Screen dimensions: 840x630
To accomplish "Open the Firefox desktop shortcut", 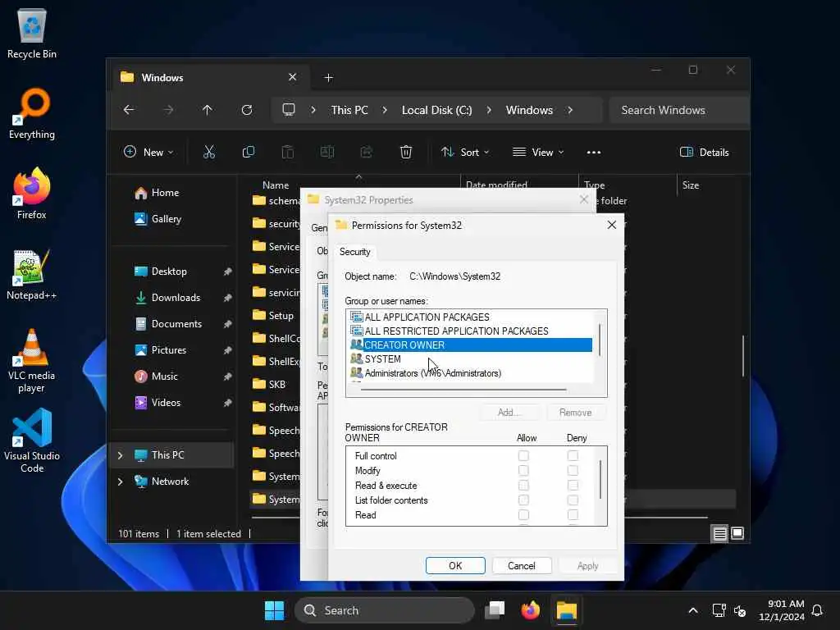I will [x=32, y=194].
